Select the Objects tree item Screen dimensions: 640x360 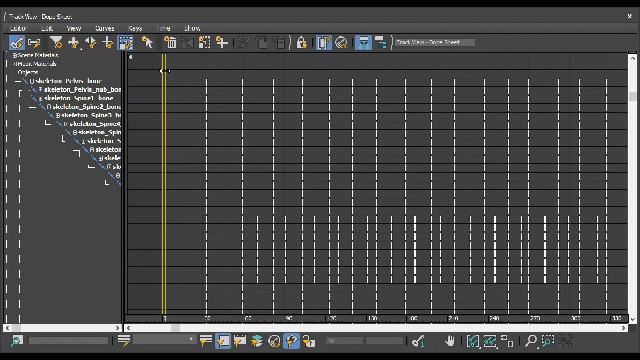pos(28,72)
